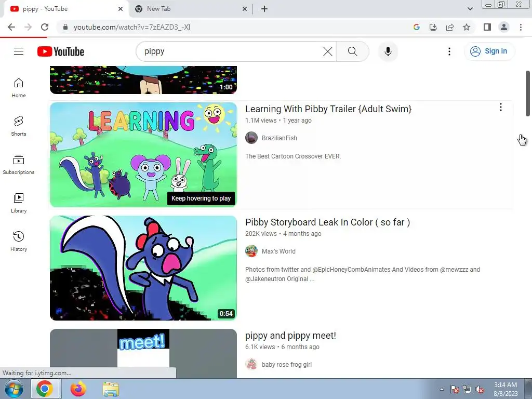The height and width of the screenshot is (399, 532).
Task: Play the Learning With Pibby thumbnail
Action: click(x=143, y=154)
